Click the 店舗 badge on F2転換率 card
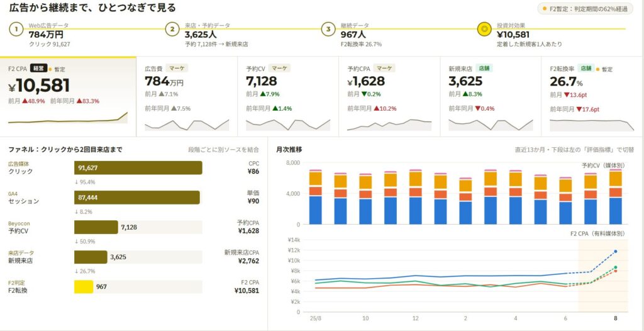Image resolution: width=644 pixels, height=331 pixels. 586,68
